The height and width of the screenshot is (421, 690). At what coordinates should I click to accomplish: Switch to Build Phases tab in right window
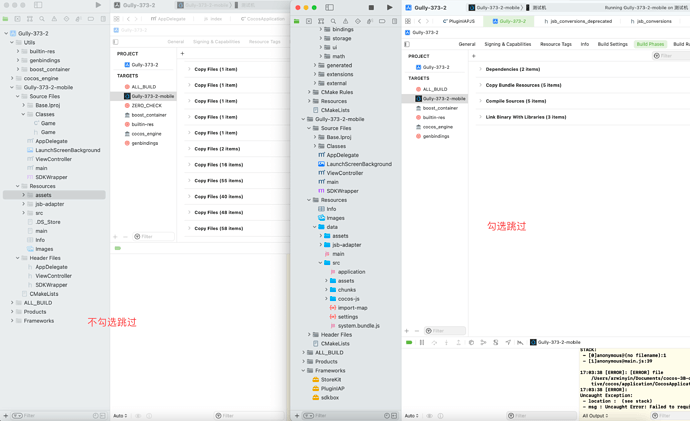tap(650, 44)
